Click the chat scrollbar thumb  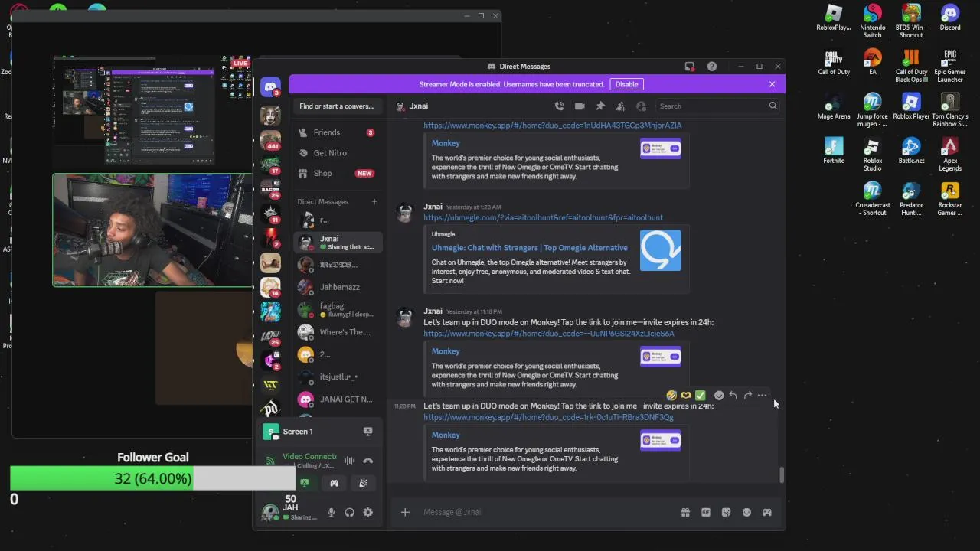point(781,475)
